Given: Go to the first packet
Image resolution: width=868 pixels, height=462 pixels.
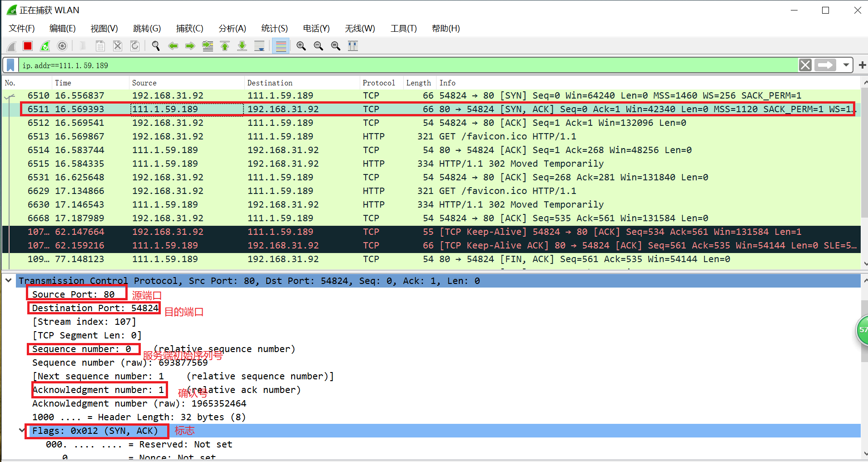Looking at the screenshot, I should click(224, 46).
